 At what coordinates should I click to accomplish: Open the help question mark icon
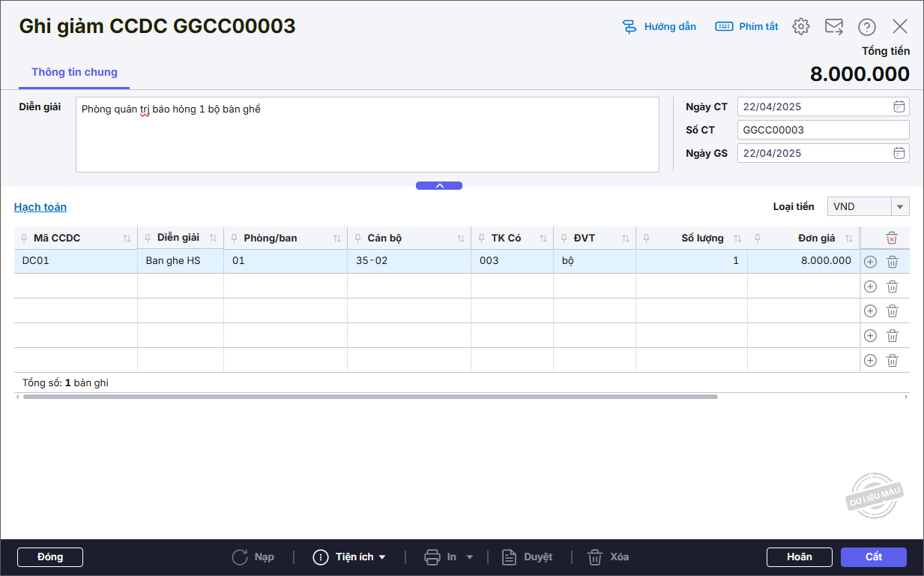click(x=867, y=27)
